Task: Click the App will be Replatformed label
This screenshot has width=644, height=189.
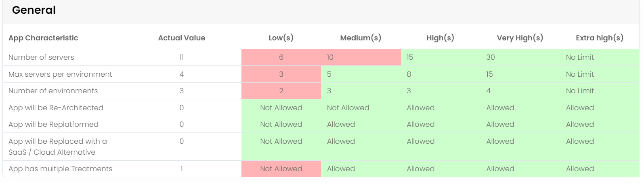Action: click(53, 124)
